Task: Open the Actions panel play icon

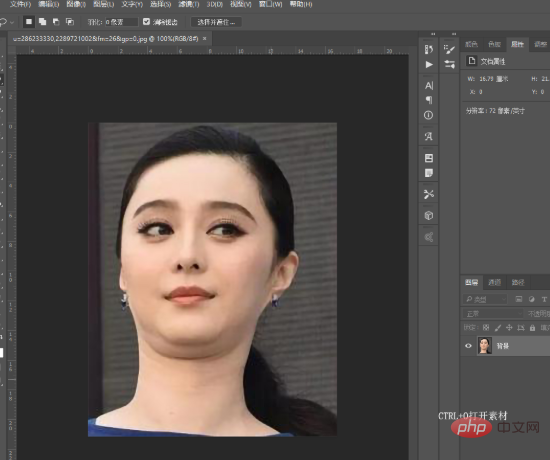Action: [x=429, y=65]
